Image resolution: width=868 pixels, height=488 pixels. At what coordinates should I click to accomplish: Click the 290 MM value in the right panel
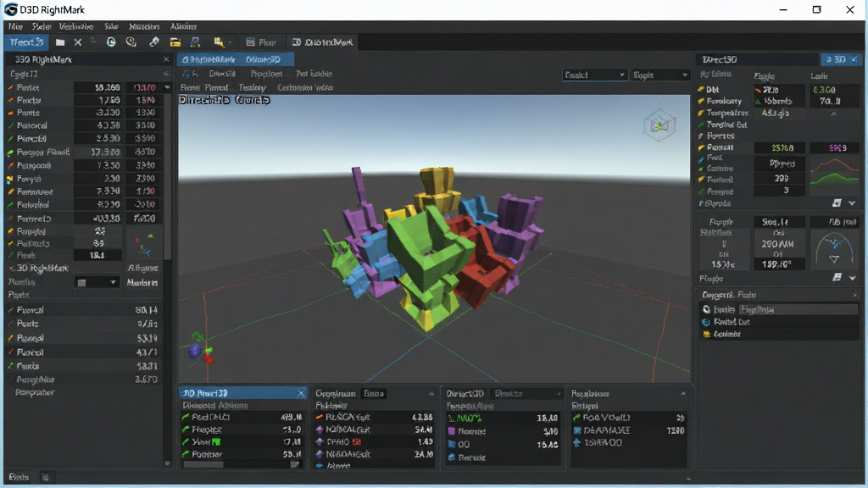coord(777,243)
